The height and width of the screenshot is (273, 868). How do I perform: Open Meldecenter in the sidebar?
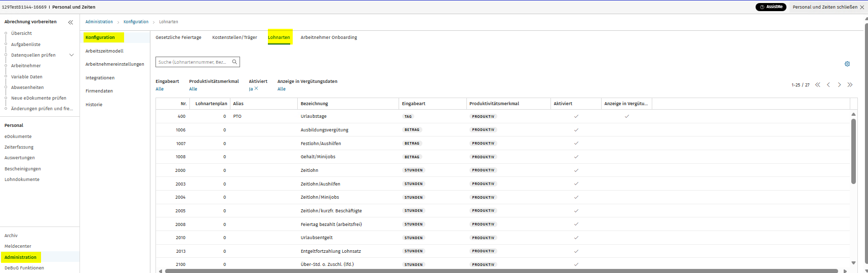pos(18,246)
